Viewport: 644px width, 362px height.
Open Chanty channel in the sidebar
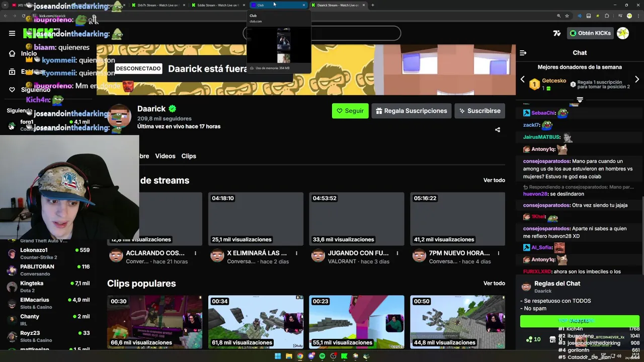(x=48, y=320)
